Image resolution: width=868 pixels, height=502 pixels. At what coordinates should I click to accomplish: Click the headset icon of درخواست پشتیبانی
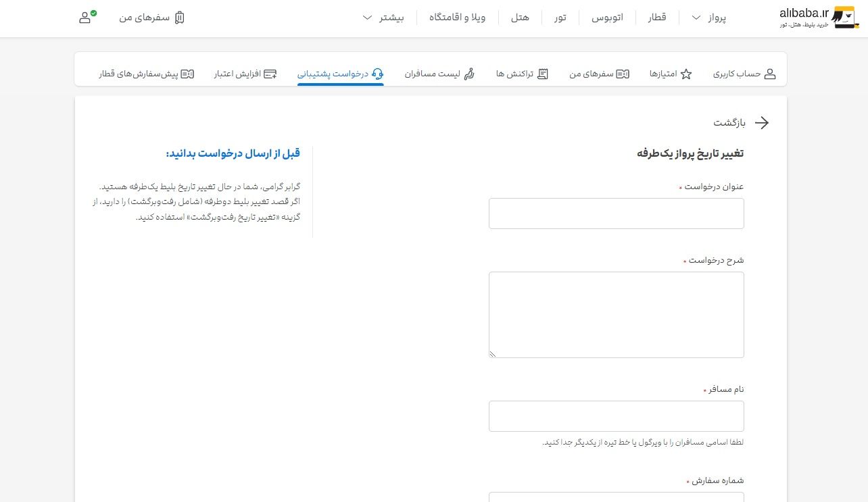click(378, 74)
